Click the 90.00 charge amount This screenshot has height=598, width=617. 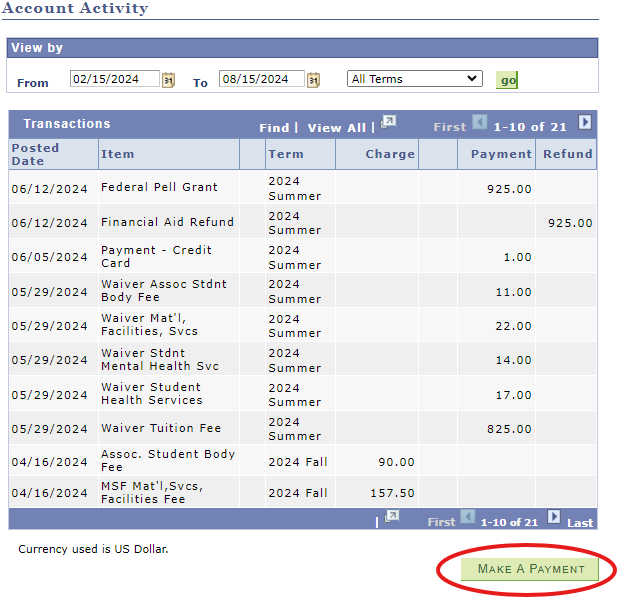(x=396, y=462)
